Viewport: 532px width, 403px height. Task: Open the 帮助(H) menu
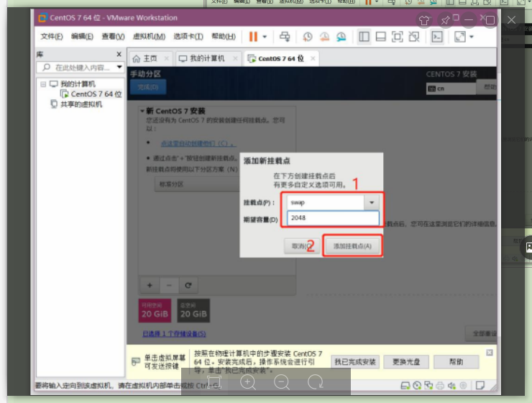224,36
